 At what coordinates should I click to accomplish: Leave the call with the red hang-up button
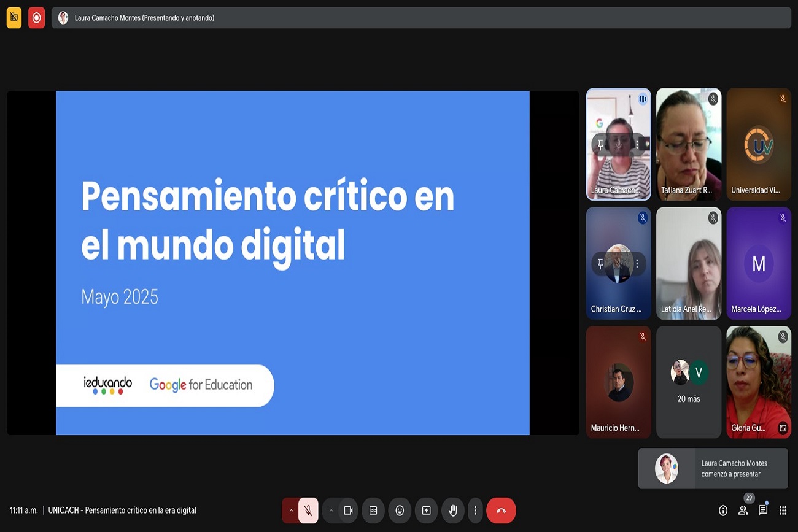click(501, 511)
